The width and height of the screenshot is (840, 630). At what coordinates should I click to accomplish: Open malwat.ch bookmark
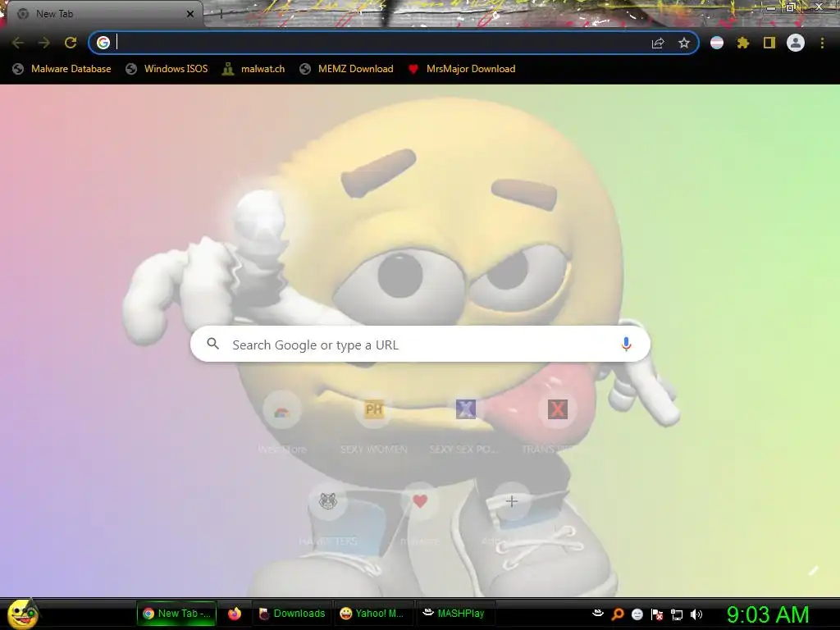click(x=253, y=69)
